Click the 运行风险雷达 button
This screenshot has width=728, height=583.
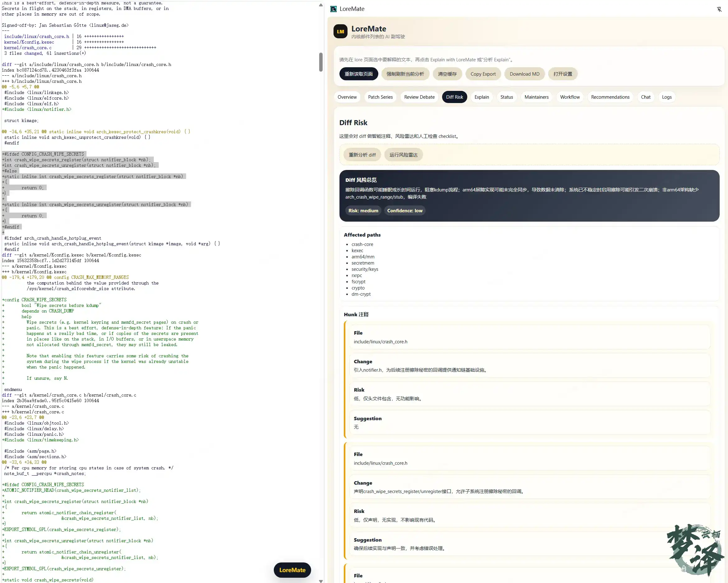click(x=403, y=155)
